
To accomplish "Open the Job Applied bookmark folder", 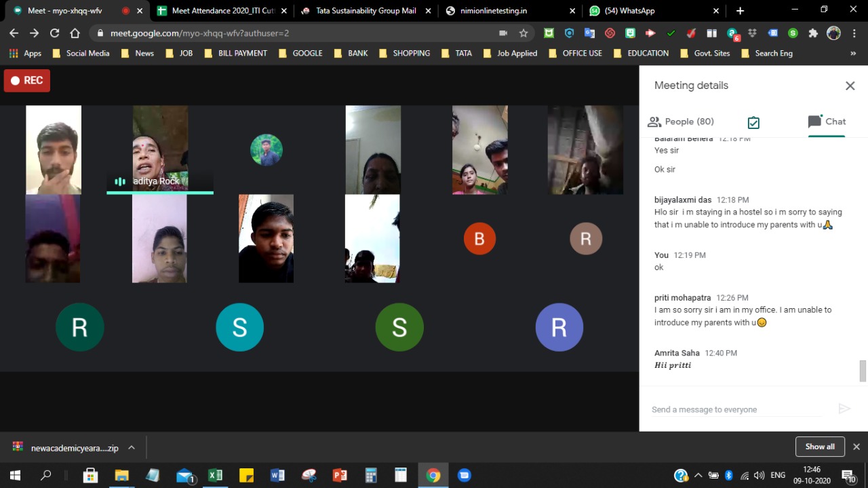I will click(510, 53).
